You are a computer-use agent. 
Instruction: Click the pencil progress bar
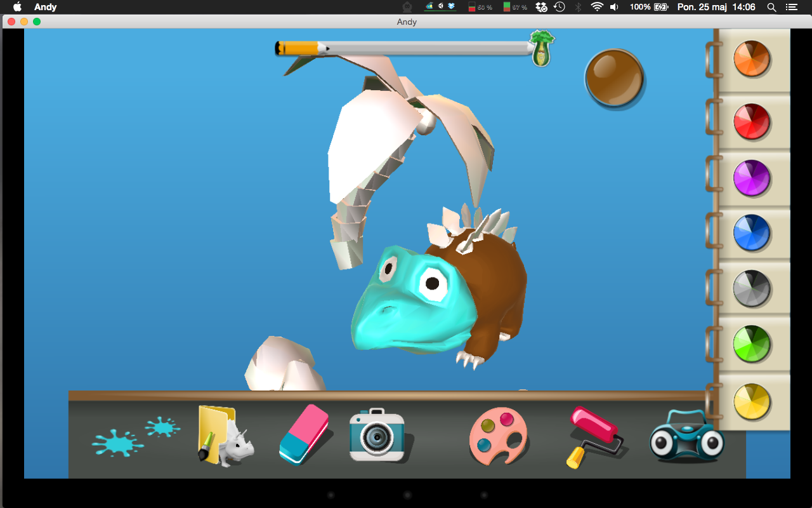[406, 48]
